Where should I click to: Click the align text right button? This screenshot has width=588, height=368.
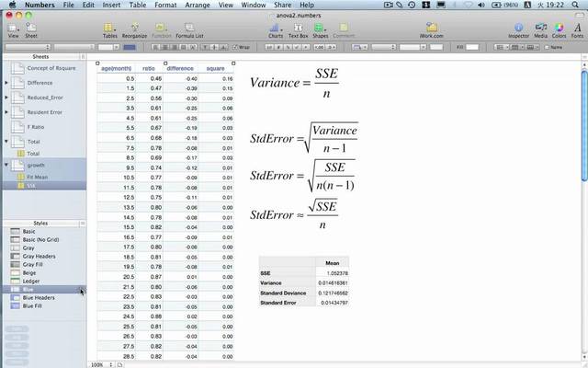pyautogui.click(x=174, y=47)
